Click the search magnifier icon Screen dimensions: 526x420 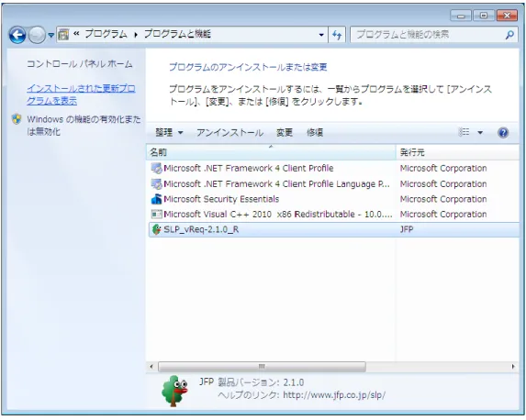[509, 35]
